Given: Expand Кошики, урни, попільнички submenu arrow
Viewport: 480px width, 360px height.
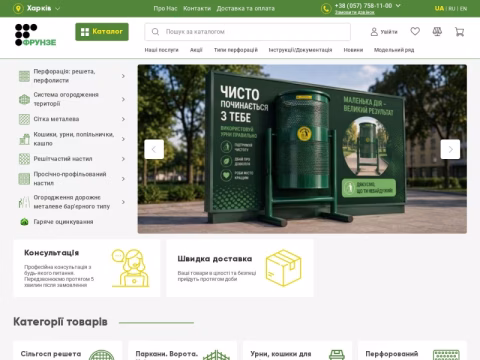Looking at the screenshot, I should coord(123,139).
